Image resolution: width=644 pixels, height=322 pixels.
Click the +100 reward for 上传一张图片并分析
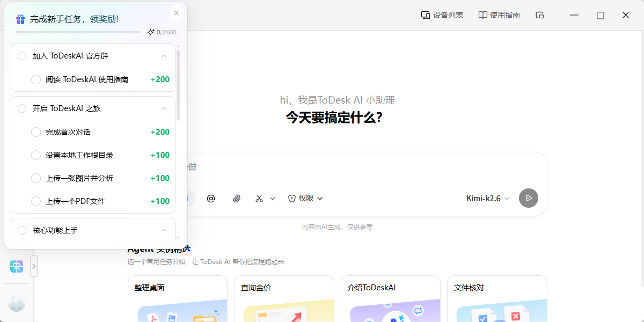[160, 178]
